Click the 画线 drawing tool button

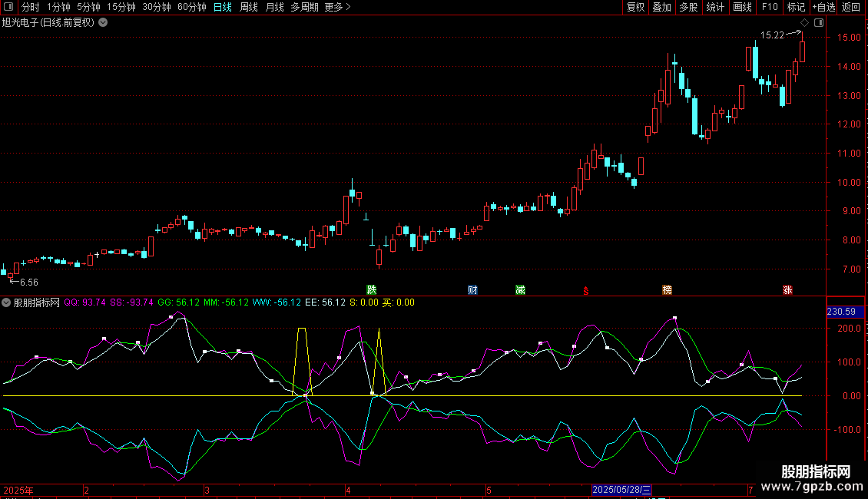(742, 7)
